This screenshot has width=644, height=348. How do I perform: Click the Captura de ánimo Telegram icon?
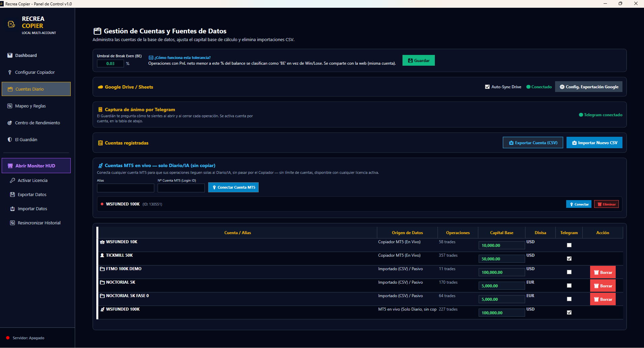pyautogui.click(x=100, y=109)
